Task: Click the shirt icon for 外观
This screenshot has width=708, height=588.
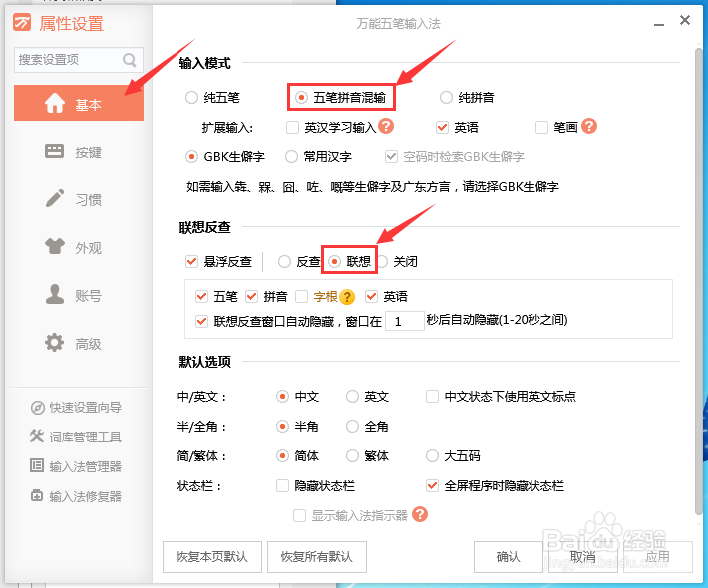Action: [55, 246]
